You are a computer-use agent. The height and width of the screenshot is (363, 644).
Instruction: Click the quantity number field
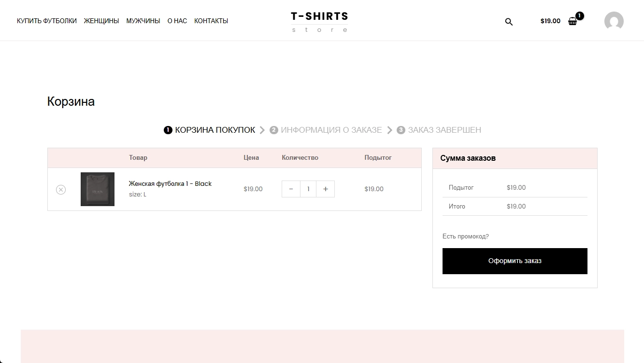click(x=308, y=189)
